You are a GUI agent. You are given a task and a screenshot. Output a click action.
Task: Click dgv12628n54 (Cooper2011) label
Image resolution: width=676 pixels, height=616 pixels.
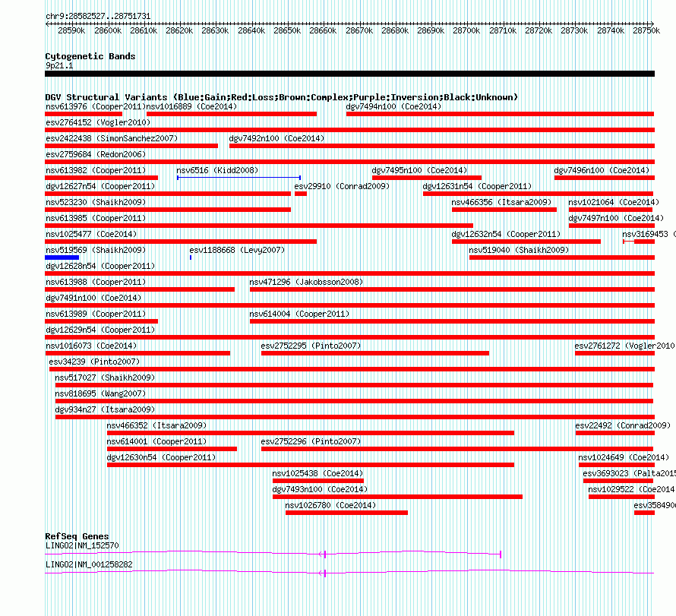tap(100, 266)
